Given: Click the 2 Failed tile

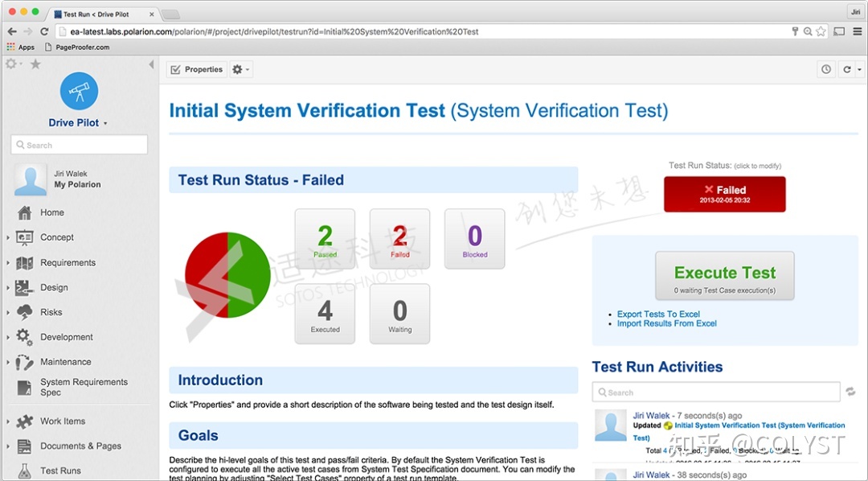Looking at the screenshot, I should click(399, 239).
